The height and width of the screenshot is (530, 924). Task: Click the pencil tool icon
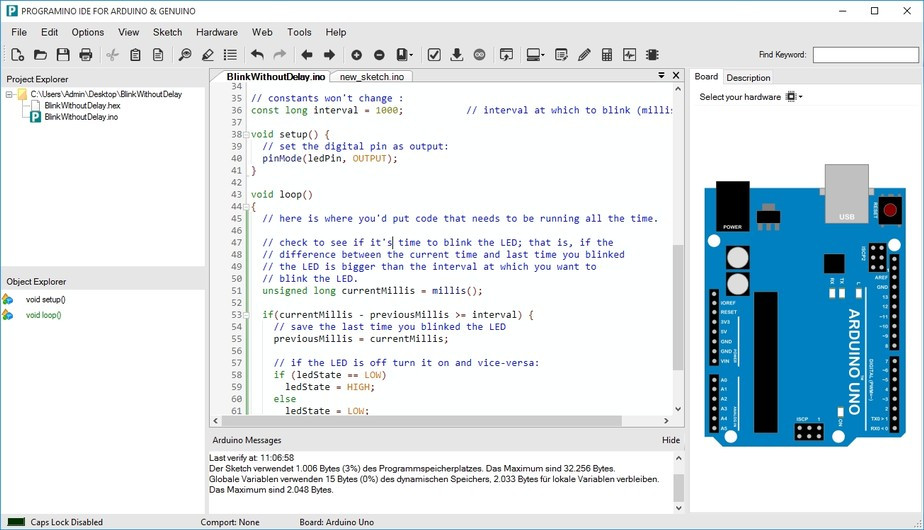point(584,55)
